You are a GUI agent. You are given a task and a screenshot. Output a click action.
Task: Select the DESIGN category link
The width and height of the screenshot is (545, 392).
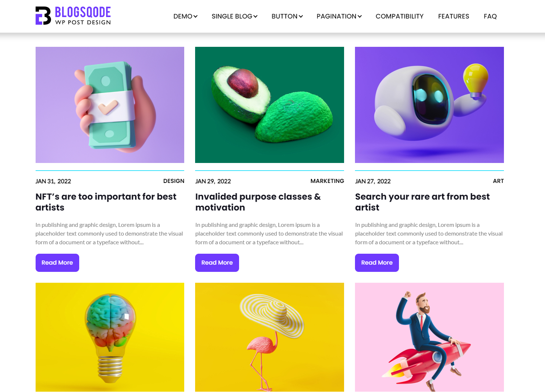(x=174, y=181)
